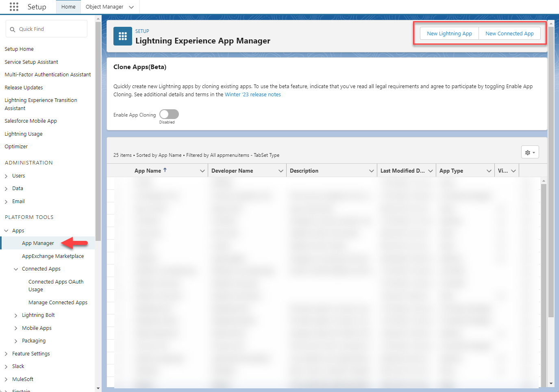Open Service Setup Assistant
This screenshot has height=392, width=559.
point(31,62)
